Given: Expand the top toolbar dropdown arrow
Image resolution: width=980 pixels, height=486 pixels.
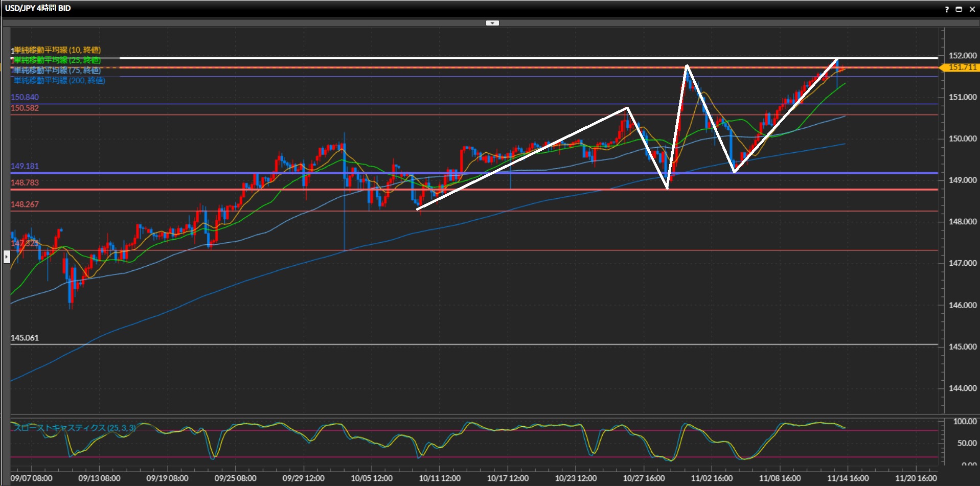Looking at the screenshot, I should click(x=492, y=23).
